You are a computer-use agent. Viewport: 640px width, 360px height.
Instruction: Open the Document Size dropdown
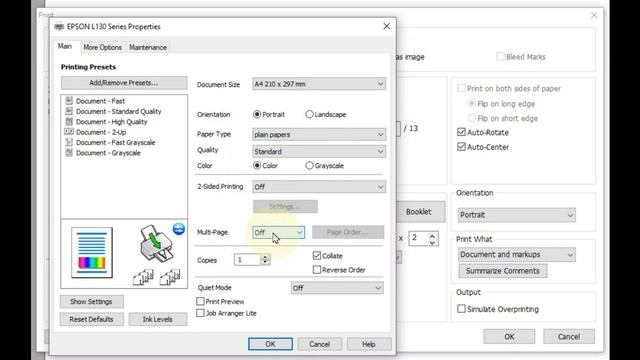point(319,84)
